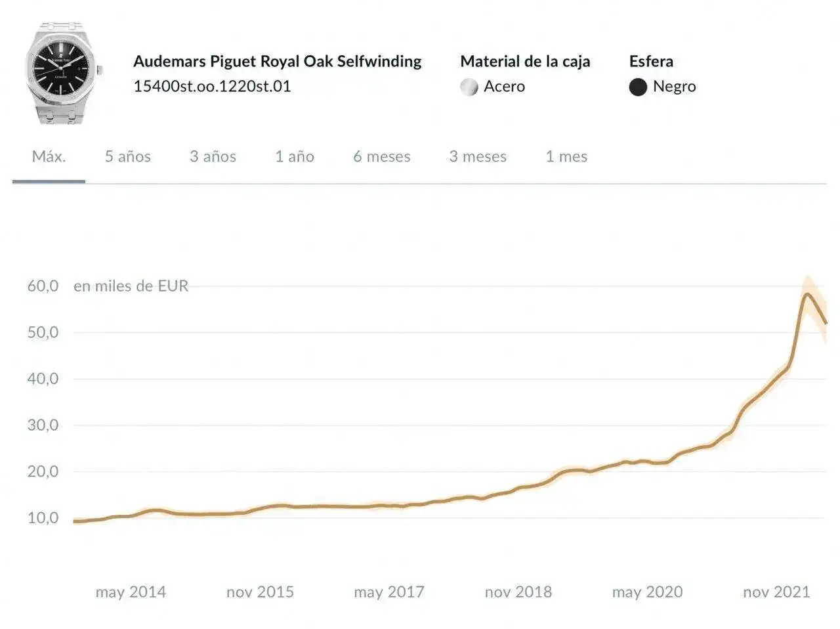Select the Máx. time range tab
The height and width of the screenshot is (629, 840).
(49, 156)
